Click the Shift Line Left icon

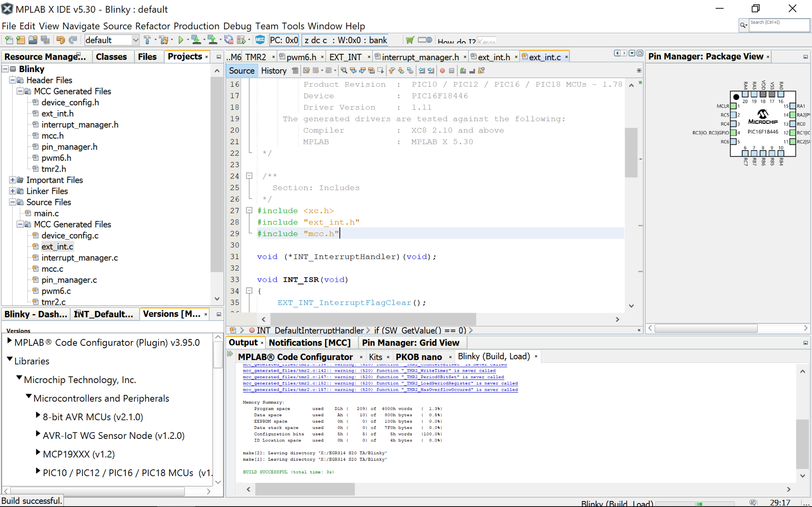pos(422,71)
